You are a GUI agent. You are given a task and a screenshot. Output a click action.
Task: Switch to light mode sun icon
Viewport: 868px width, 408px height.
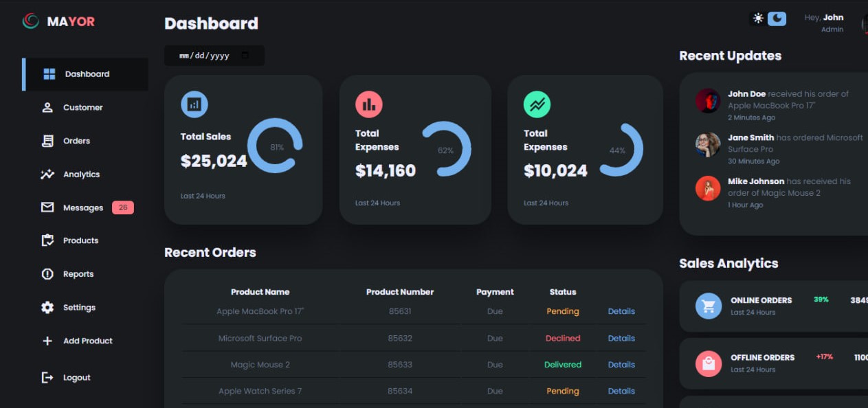[758, 19]
